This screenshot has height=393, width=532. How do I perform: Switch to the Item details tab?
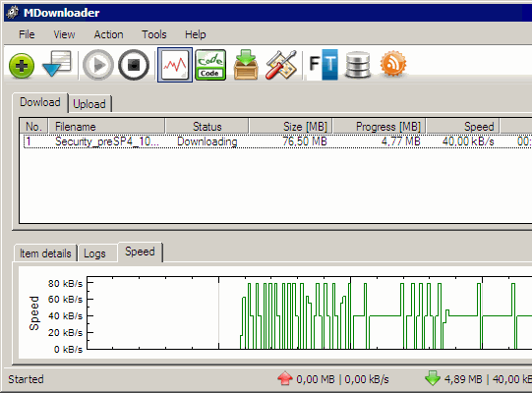coord(45,253)
